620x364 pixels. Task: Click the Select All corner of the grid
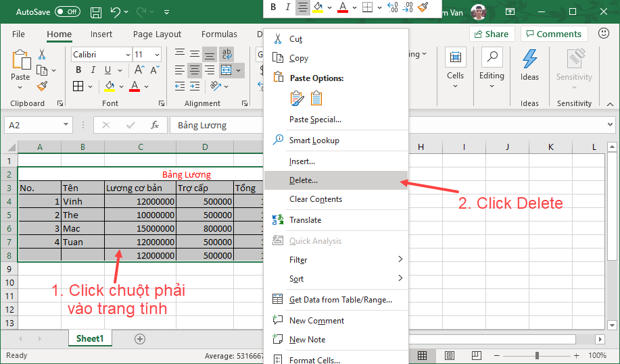[x=11, y=147]
